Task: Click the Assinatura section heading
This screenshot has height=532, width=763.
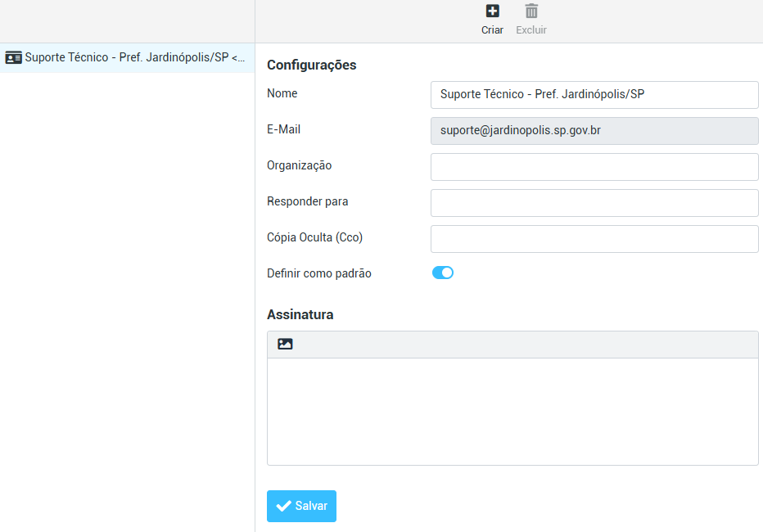Action: click(x=300, y=314)
